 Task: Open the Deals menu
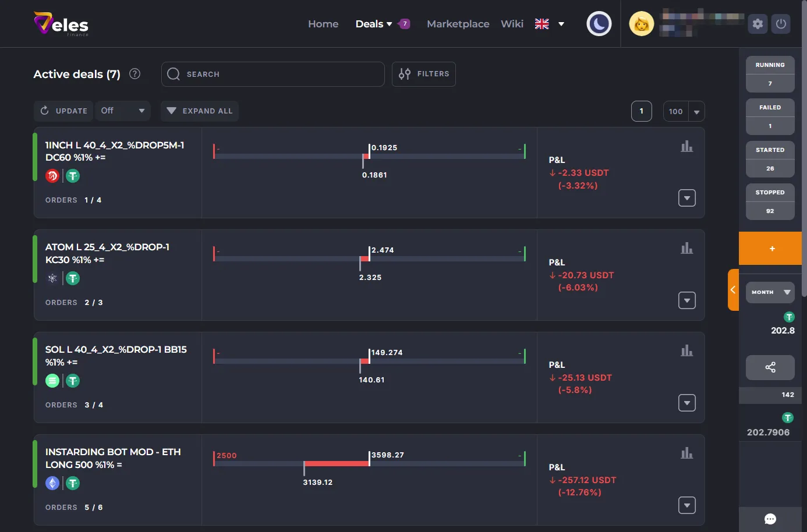click(373, 24)
